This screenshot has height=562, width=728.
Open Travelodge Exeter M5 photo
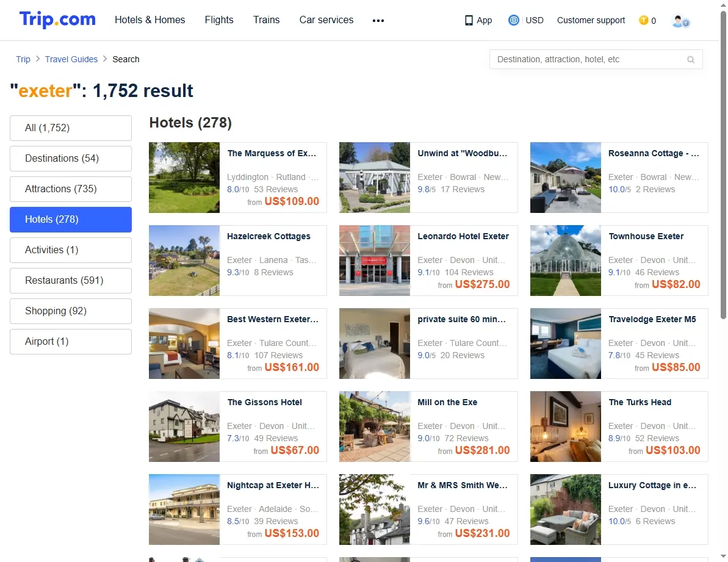click(565, 344)
